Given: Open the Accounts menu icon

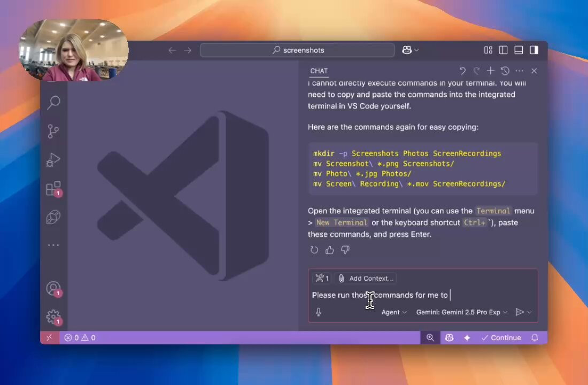Looking at the screenshot, I should [x=53, y=288].
